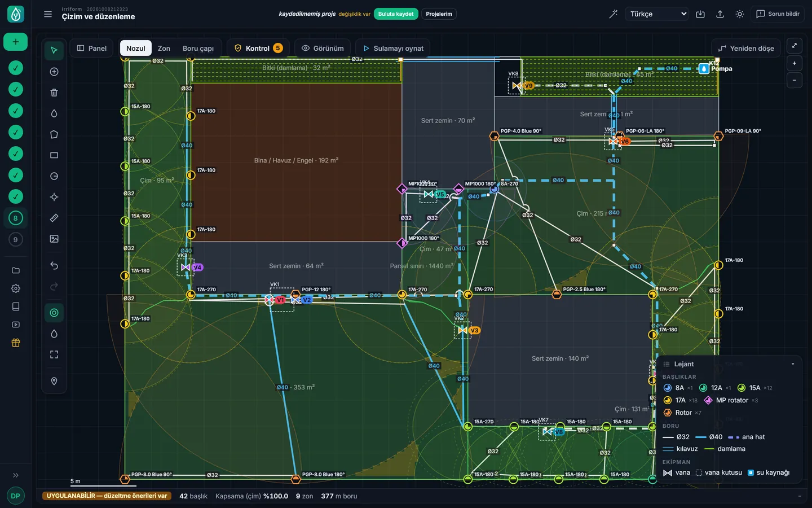This screenshot has width=812, height=508.
Task: Toggle the Görünüm view options
Action: 323,48
